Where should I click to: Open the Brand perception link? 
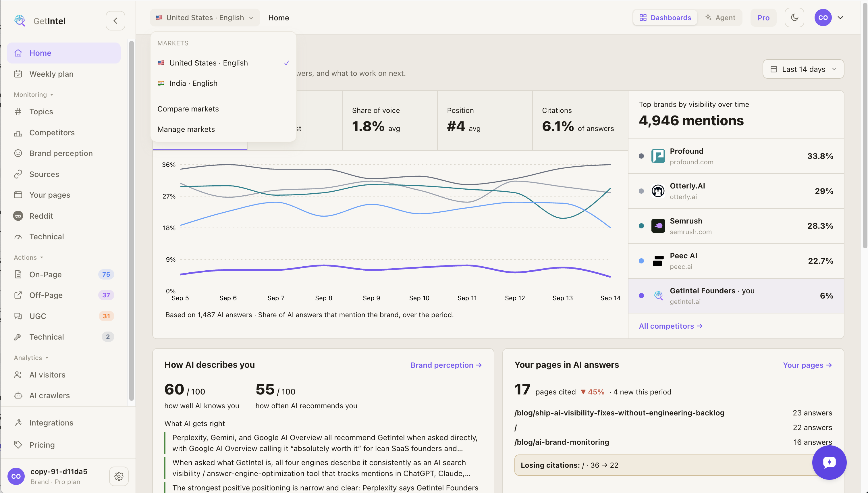446,365
